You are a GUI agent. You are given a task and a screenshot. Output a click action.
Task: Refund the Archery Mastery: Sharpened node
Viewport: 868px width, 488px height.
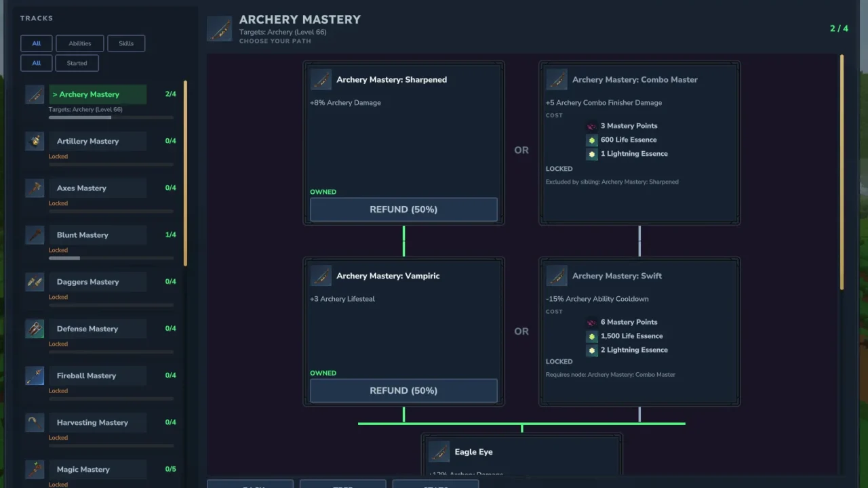(403, 209)
